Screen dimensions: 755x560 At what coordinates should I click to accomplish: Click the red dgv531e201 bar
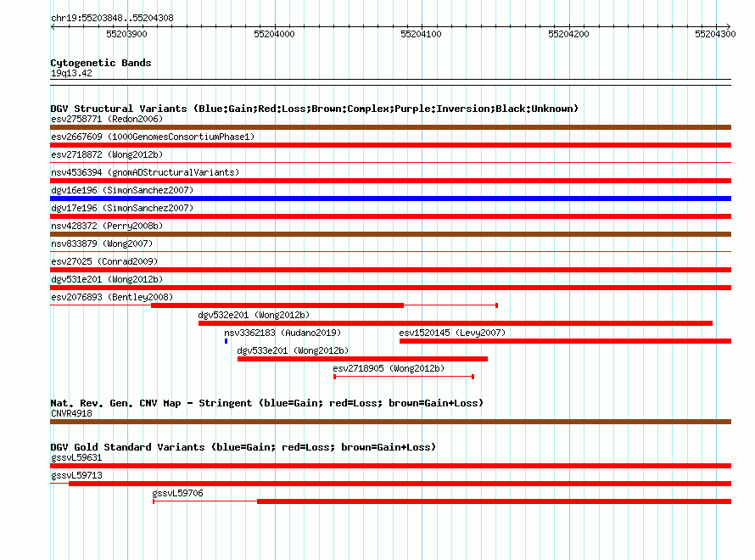click(390, 288)
